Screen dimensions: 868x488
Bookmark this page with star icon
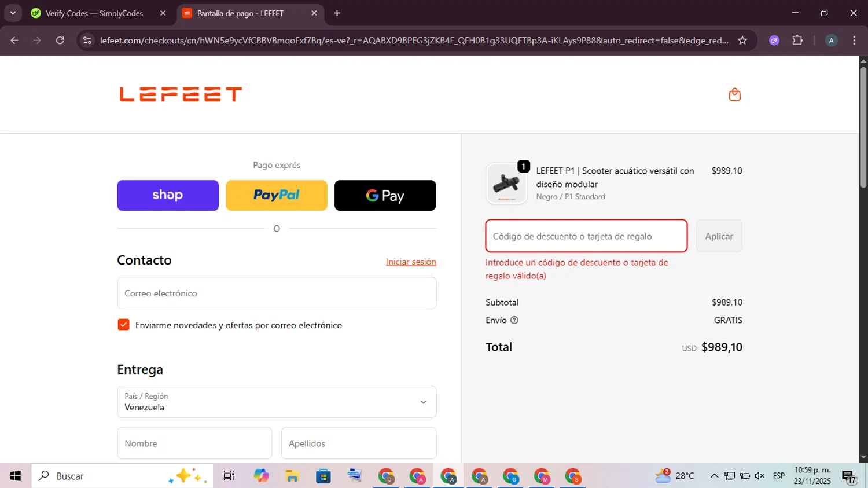coord(742,41)
